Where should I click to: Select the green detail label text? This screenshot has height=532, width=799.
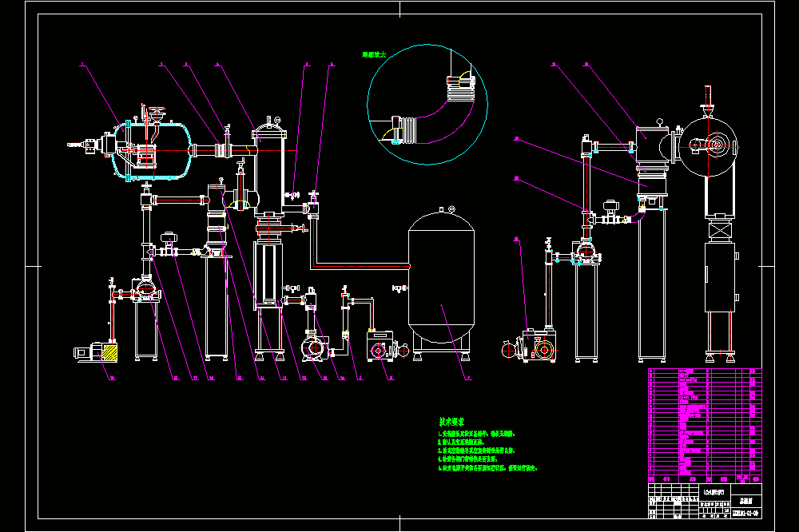[x=374, y=54]
